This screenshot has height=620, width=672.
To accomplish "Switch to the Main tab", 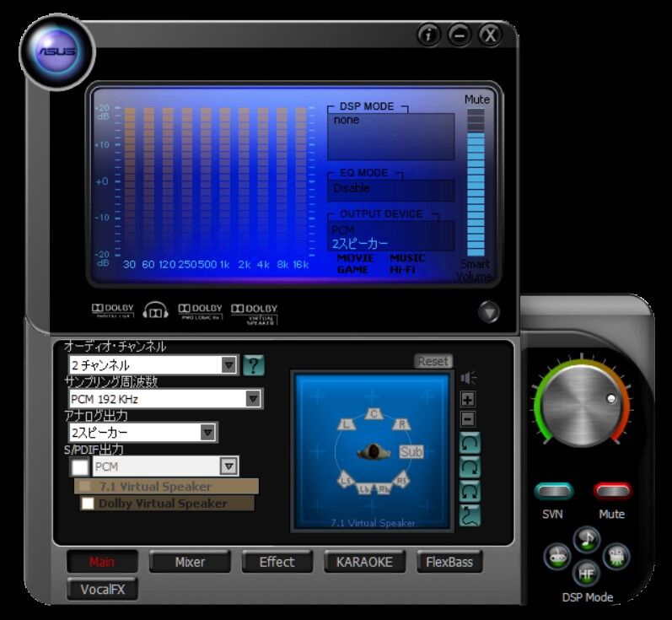I will point(102,562).
